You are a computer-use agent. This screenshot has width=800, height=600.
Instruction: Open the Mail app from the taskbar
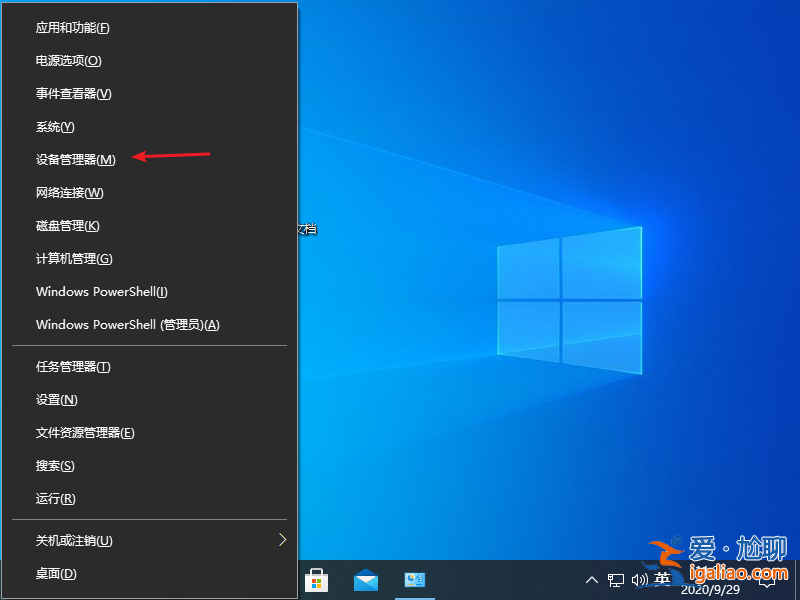[365, 579]
